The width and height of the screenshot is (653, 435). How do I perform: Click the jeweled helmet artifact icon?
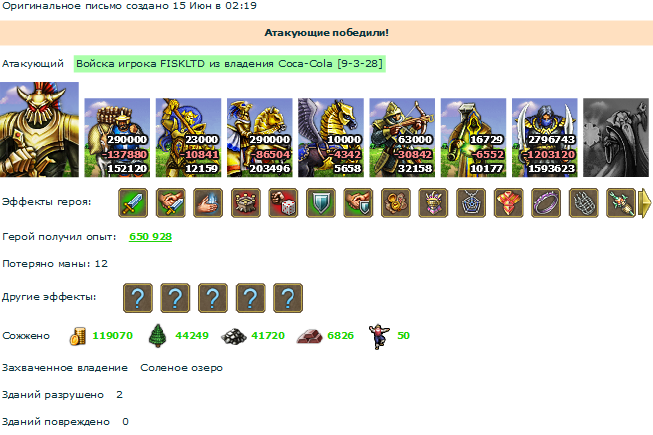434,203
